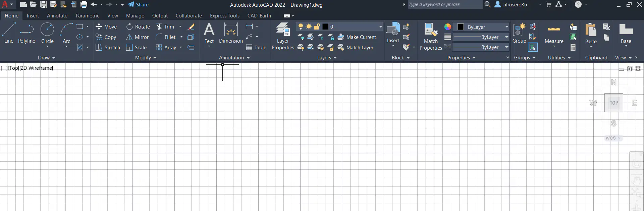644x211 pixels.
Task: Use the Trim tool
Action: click(165, 27)
